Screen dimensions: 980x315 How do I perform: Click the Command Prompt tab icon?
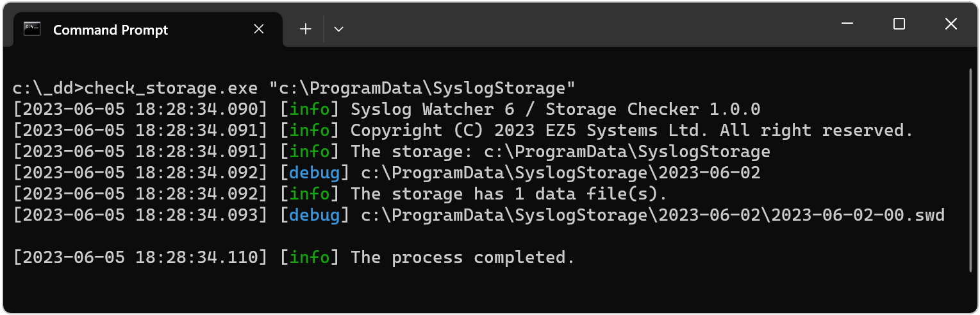click(x=32, y=29)
